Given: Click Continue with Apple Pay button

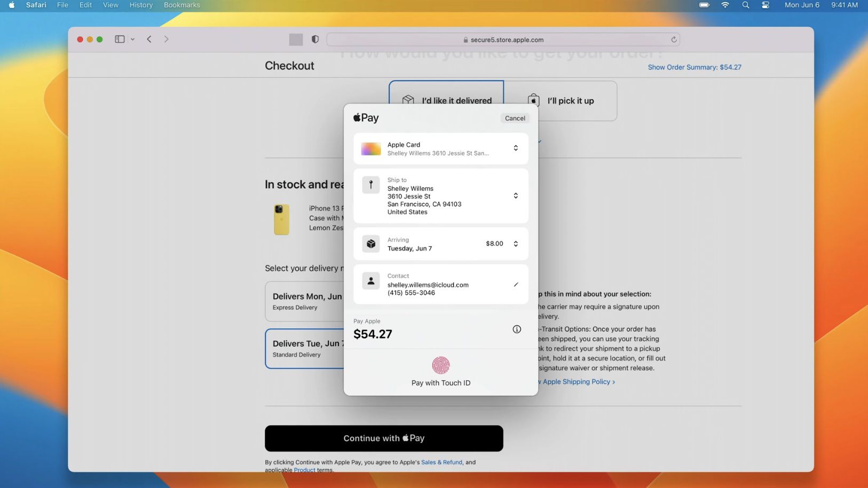Looking at the screenshot, I should pyautogui.click(x=384, y=438).
